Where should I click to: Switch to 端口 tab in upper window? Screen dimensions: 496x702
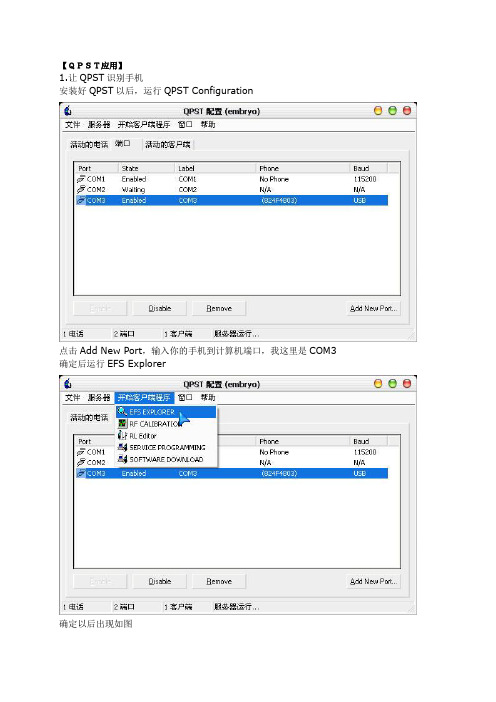coord(122,143)
